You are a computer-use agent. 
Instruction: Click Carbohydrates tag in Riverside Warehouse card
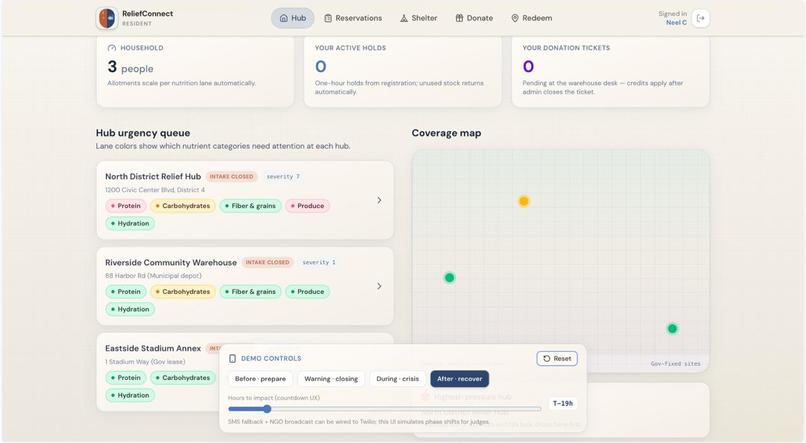tap(182, 291)
